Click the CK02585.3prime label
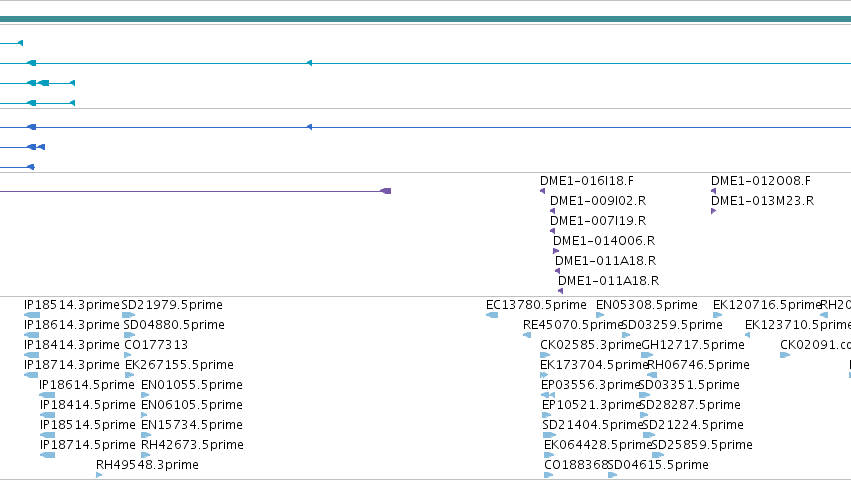The height and width of the screenshot is (480, 851). pyautogui.click(x=590, y=345)
